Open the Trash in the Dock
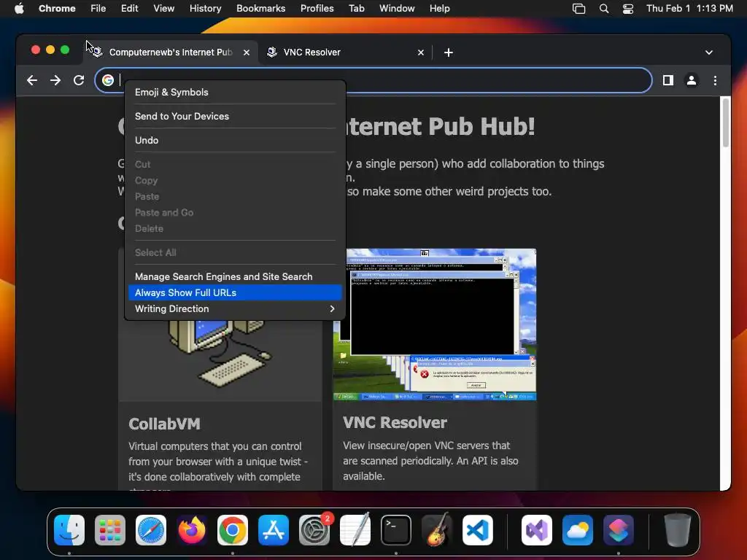The image size is (747, 560). (x=678, y=530)
